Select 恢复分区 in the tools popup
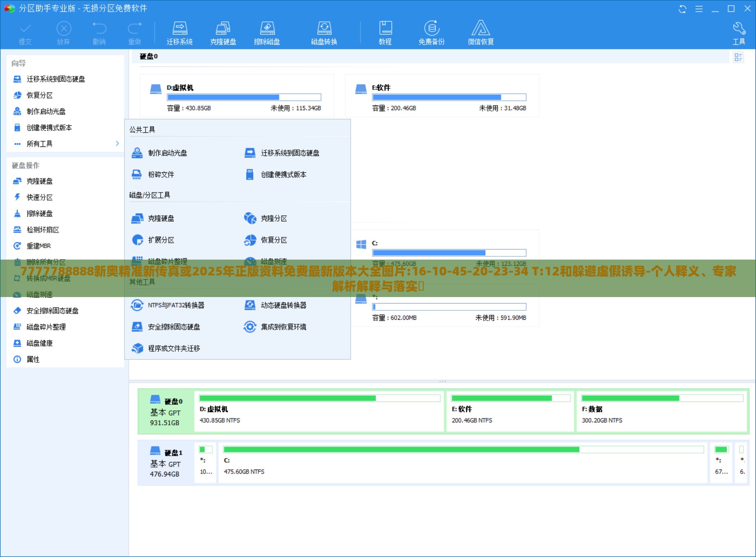The width and height of the screenshot is (756, 557). pyautogui.click(x=265, y=240)
